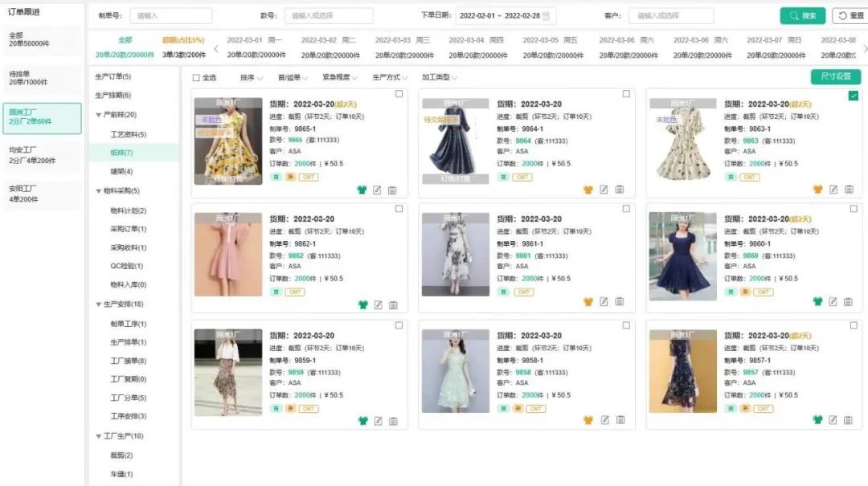The width and height of the screenshot is (868, 486).
Task: Click the green 搜索 search button
Action: (802, 16)
